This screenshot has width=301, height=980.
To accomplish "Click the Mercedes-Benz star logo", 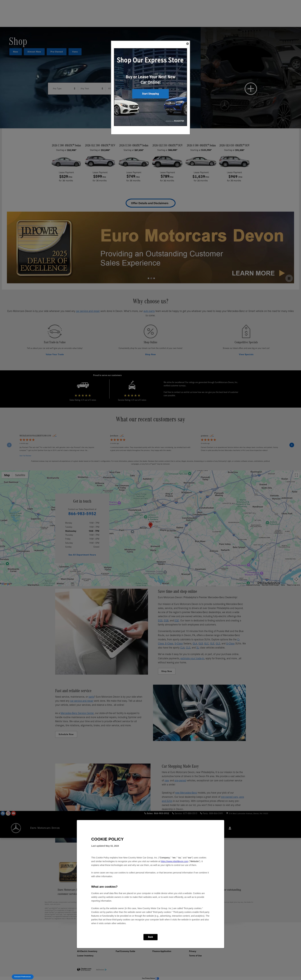I will pyautogui.click(x=16, y=828).
